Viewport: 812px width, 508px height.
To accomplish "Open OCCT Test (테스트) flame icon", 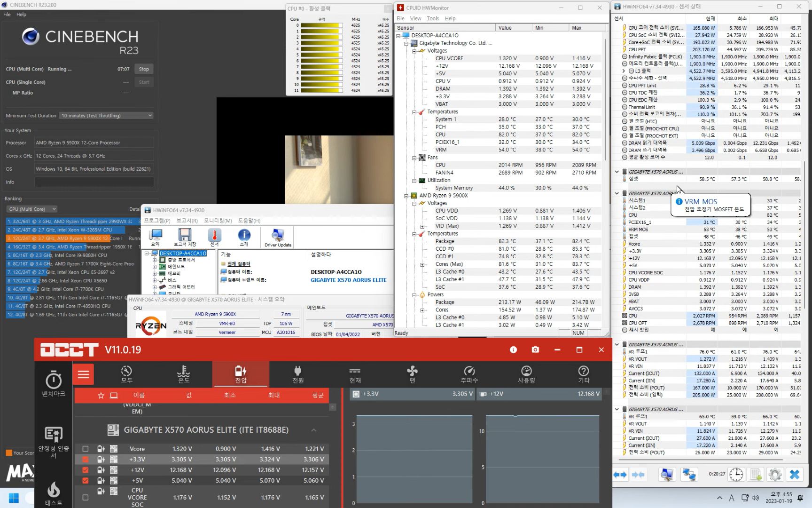I will [x=54, y=489].
